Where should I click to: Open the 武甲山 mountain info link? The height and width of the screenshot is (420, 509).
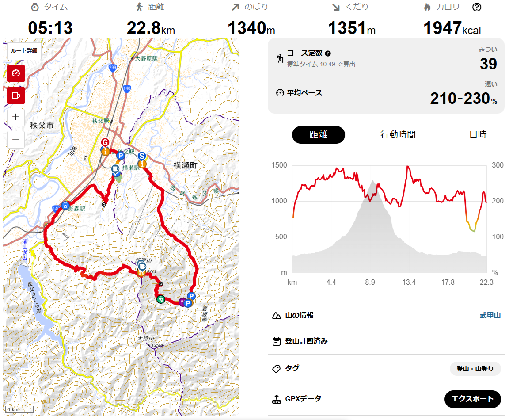pyautogui.click(x=490, y=315)
